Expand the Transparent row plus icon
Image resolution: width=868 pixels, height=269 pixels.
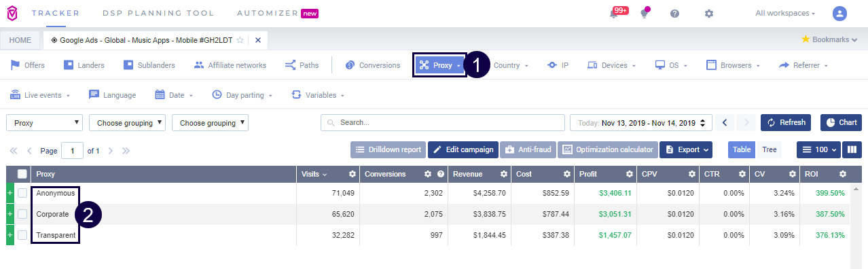(10, 235)
